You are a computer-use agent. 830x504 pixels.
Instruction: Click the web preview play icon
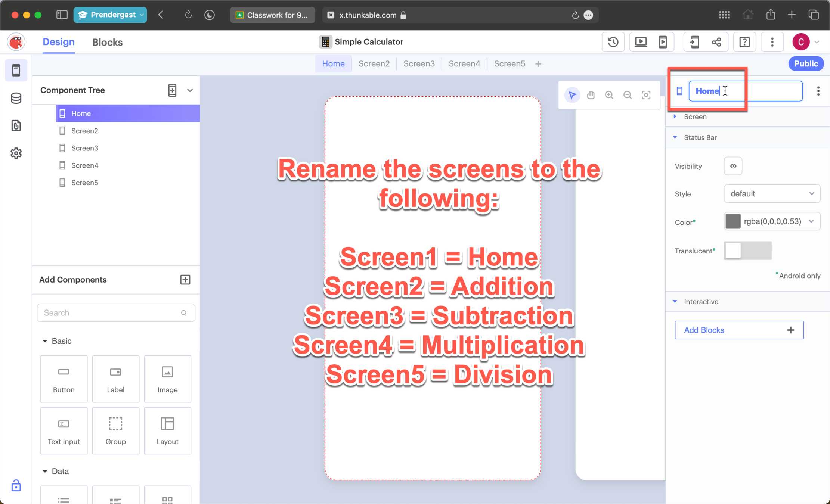click(x=641, y=42)
